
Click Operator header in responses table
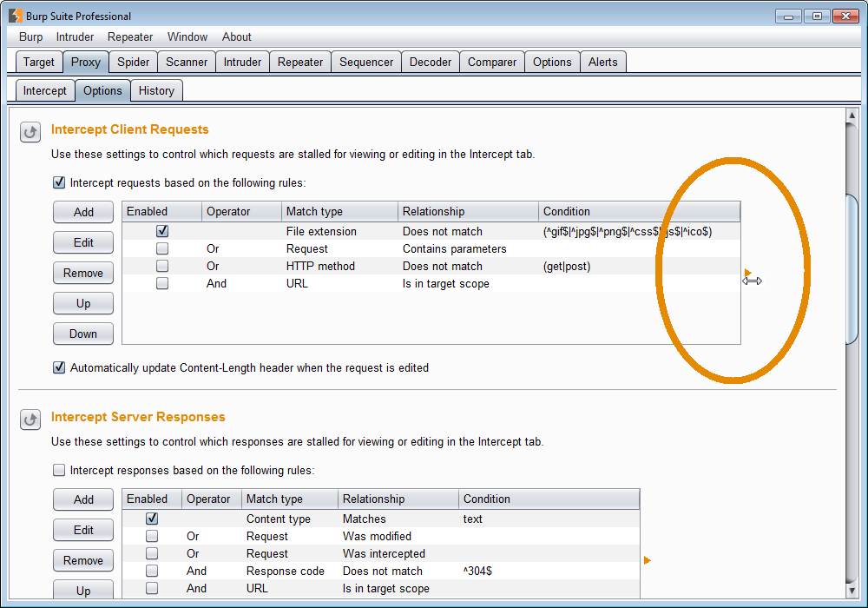pyautogui.click(x=212, y=499)
